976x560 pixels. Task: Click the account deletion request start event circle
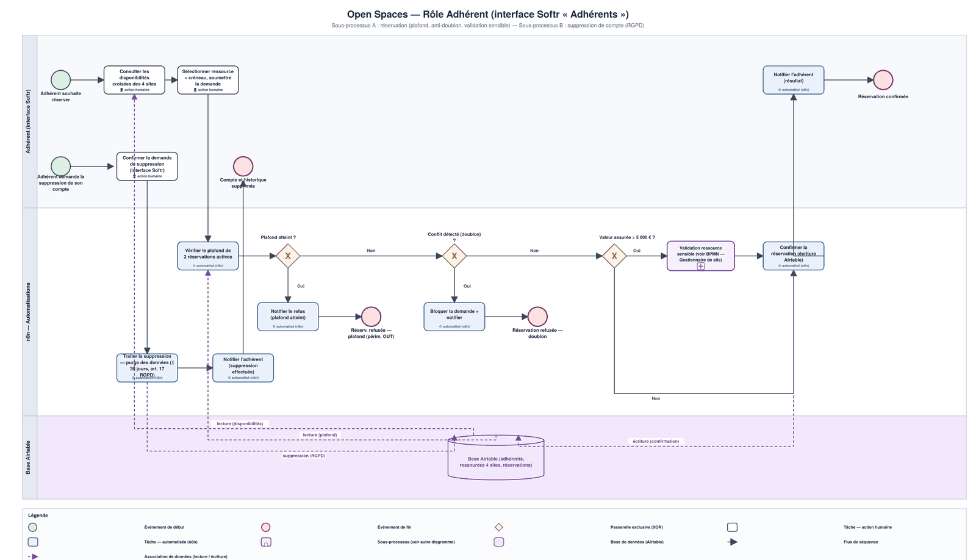(60, 166)
